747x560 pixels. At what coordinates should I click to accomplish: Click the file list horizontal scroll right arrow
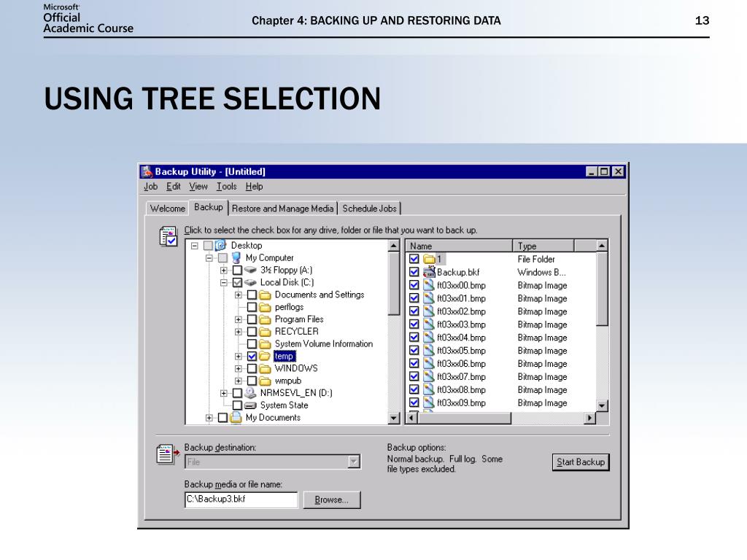[589, 418]
